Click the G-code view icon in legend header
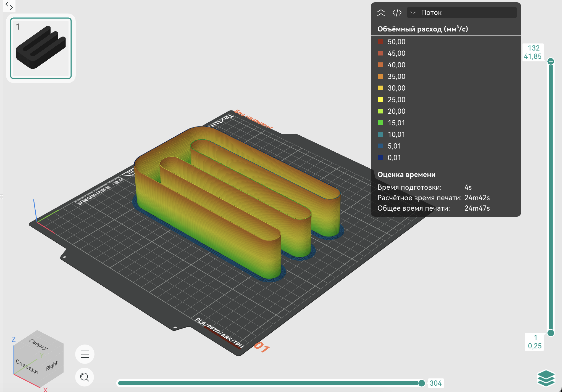 pyautogui.click(x=397, y=13)
